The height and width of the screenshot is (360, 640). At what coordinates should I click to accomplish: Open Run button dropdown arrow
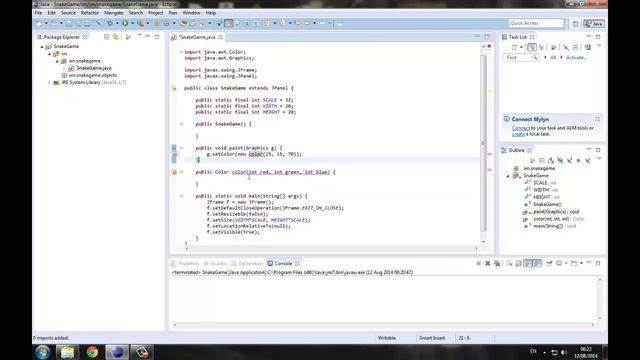pyautogui.click(x=132, y=24)
